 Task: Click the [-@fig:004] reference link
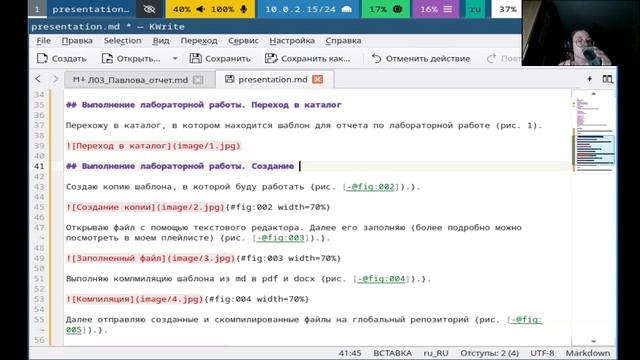[381, 279]
